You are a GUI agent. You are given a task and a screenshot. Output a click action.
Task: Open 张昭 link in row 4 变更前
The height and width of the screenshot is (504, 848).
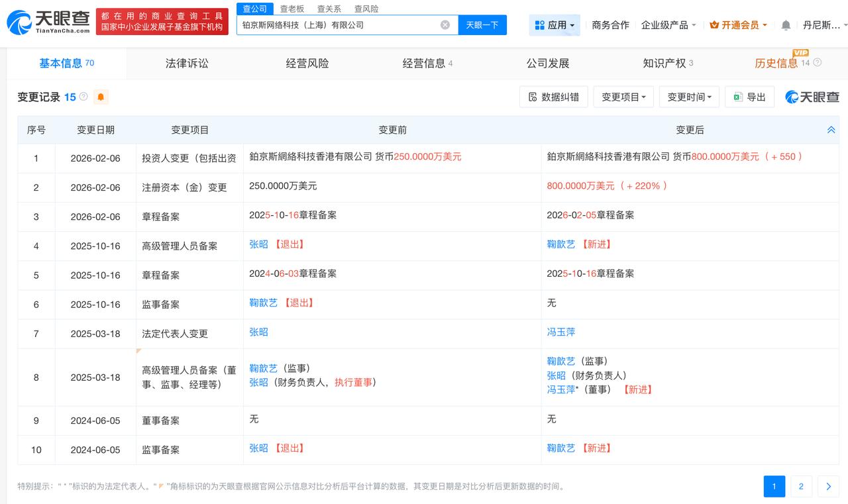click(x=258, y=244)
